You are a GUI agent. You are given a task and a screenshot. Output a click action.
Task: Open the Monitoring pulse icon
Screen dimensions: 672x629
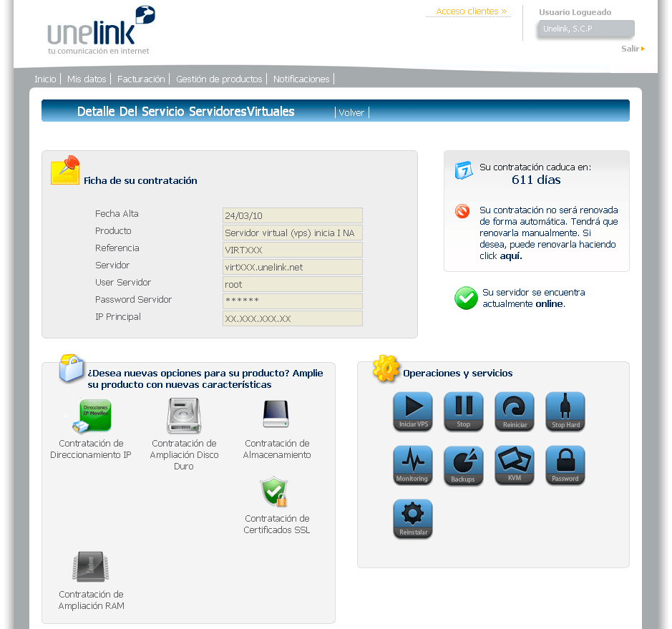tap(413, 465)
